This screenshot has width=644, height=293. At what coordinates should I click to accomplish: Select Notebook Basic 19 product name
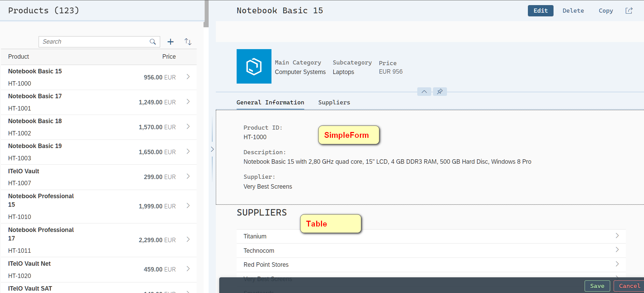click(x=35, y=146)
